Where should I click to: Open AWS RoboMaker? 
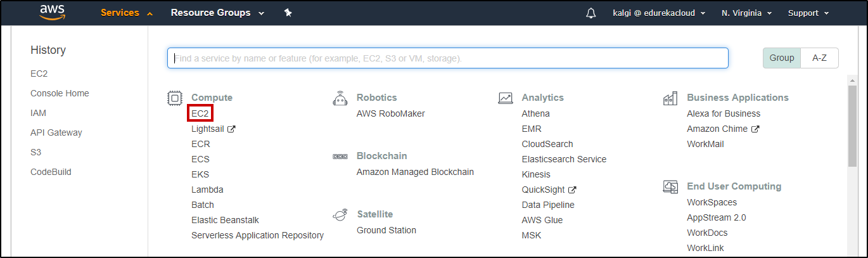[x=391, y=113]
